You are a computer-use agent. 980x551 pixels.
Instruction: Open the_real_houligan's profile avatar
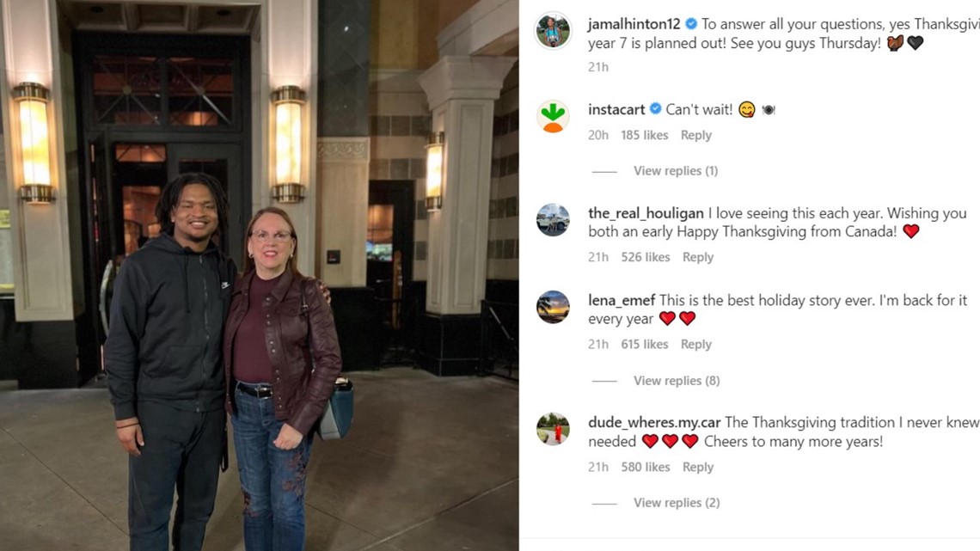click(x=553, y=220)
